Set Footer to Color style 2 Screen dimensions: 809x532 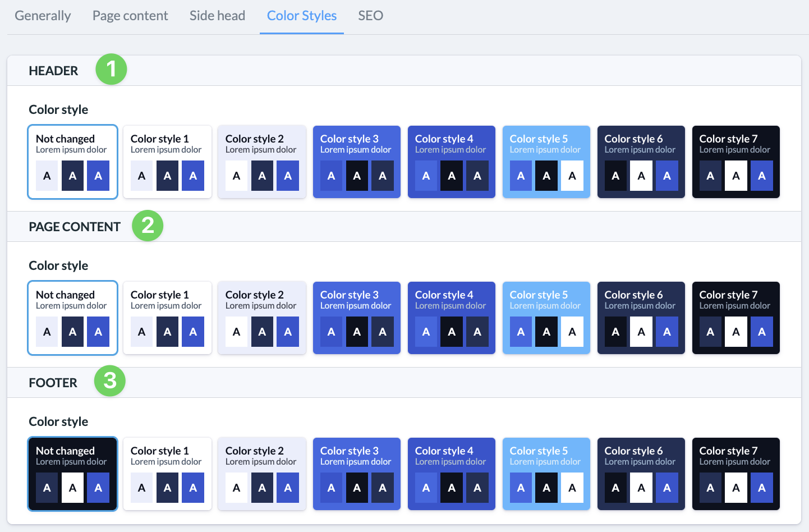[262, 474]
